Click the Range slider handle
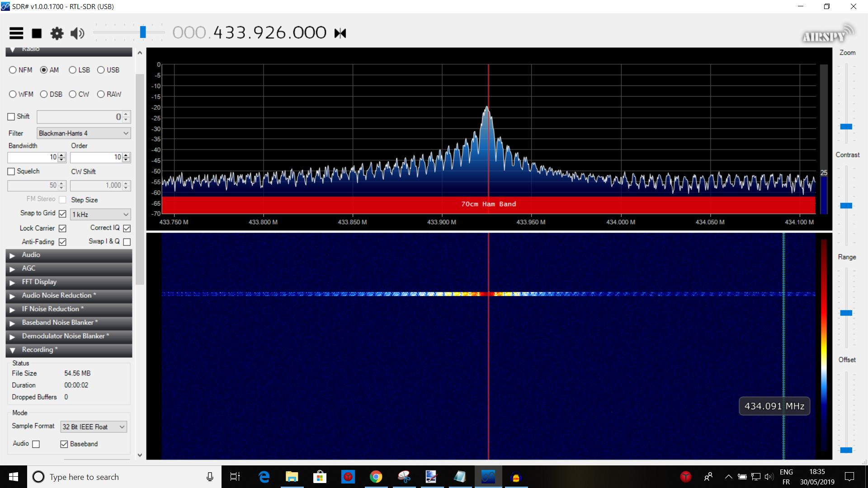 pyautogui.click(x=846, y=313)
